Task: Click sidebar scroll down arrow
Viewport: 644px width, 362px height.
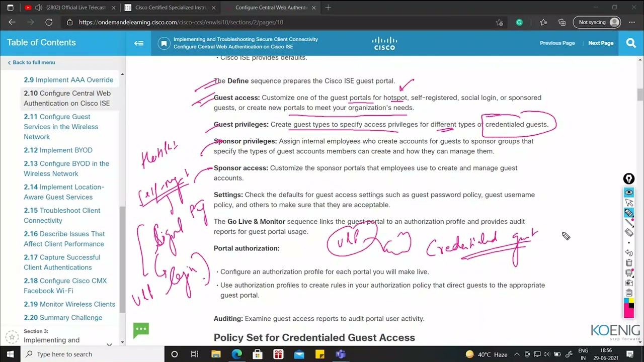Action: (x=122, y=342)
